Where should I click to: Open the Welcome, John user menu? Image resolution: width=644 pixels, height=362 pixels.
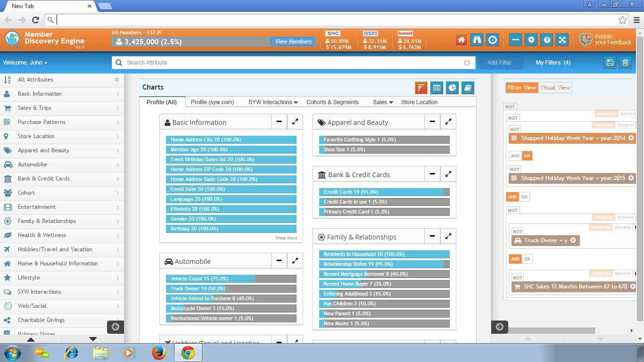pyautogui.click(x=25, y=63)
